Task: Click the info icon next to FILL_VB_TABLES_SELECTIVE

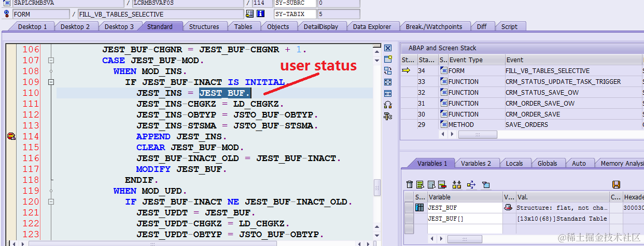Action: click(261, 14)
